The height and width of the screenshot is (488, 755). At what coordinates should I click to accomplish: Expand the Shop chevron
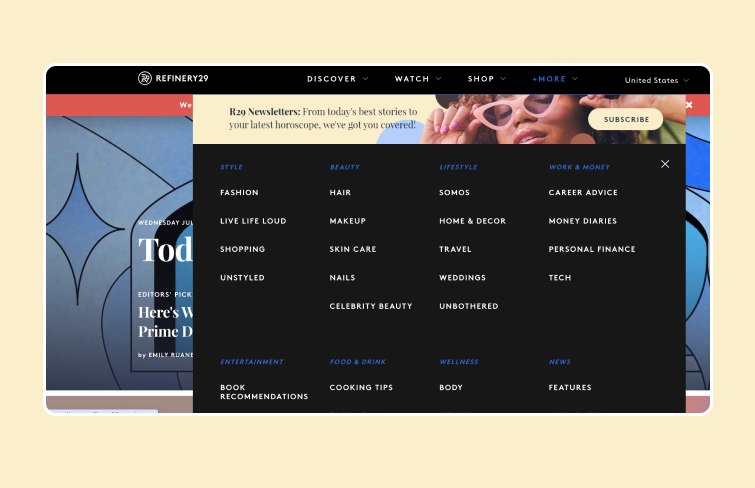click(x=503, y=79)
